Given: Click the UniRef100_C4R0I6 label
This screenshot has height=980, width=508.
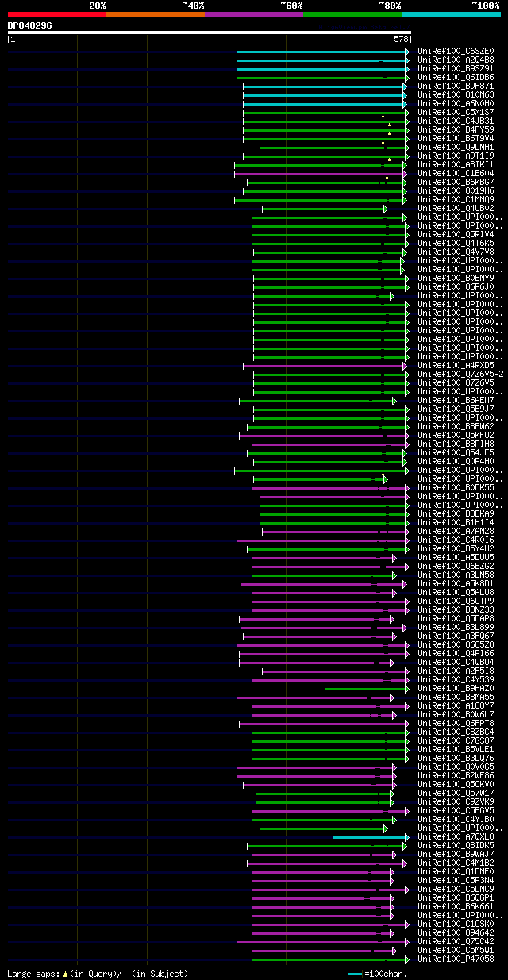Looking at the screenshot, I should [x=456, y=540].
